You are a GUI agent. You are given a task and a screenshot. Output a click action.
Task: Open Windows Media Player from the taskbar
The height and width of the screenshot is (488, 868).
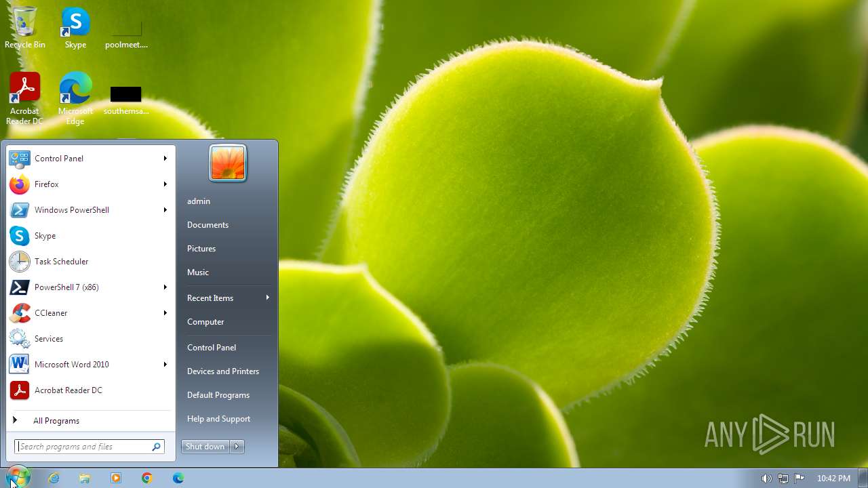116,478
